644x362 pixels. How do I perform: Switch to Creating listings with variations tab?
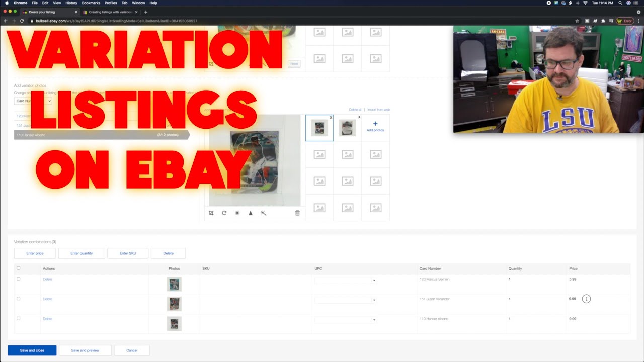pyautogui.click(x=110, y=12)
